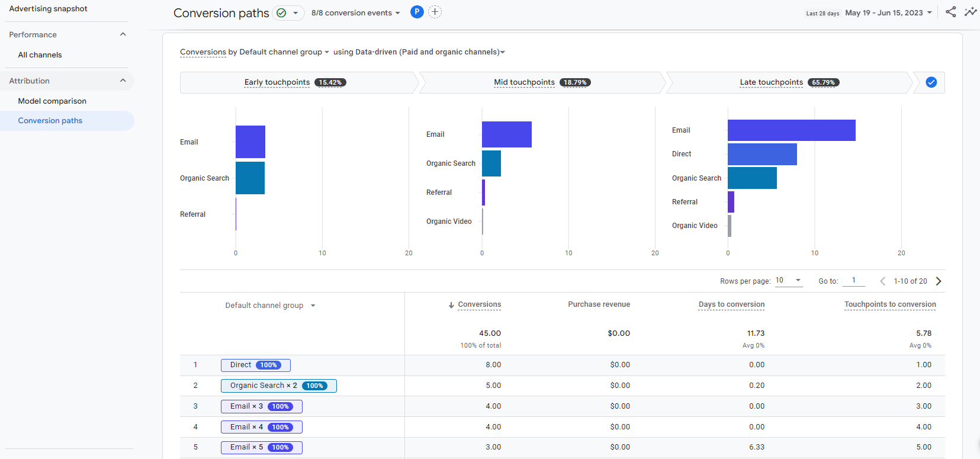Click the Email × 4 path chip
Image resolution: width=980 pixels, height=459 pixels.
pos(262,427)
